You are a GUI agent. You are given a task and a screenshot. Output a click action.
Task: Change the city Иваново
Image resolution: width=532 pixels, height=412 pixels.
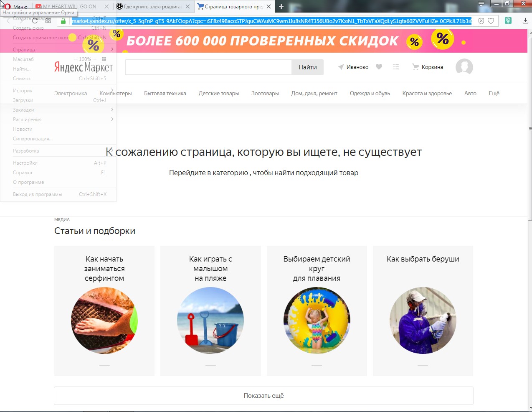point(357,67)
